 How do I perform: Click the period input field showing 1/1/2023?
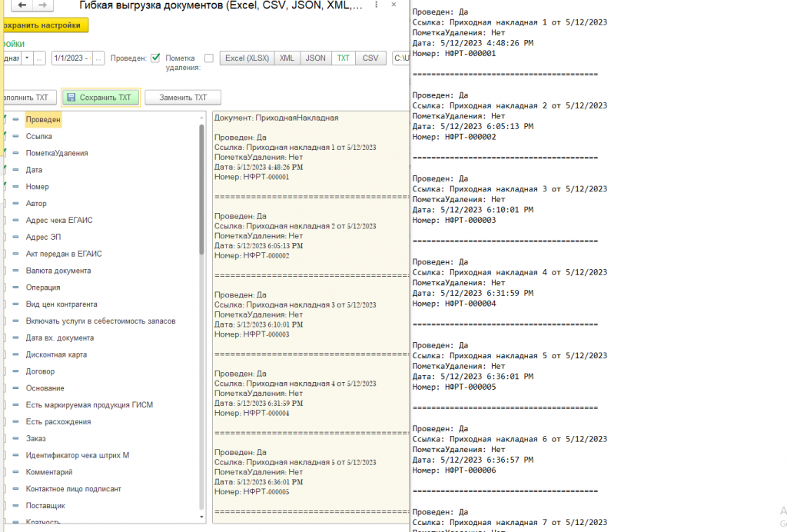[x=72, y=58]
